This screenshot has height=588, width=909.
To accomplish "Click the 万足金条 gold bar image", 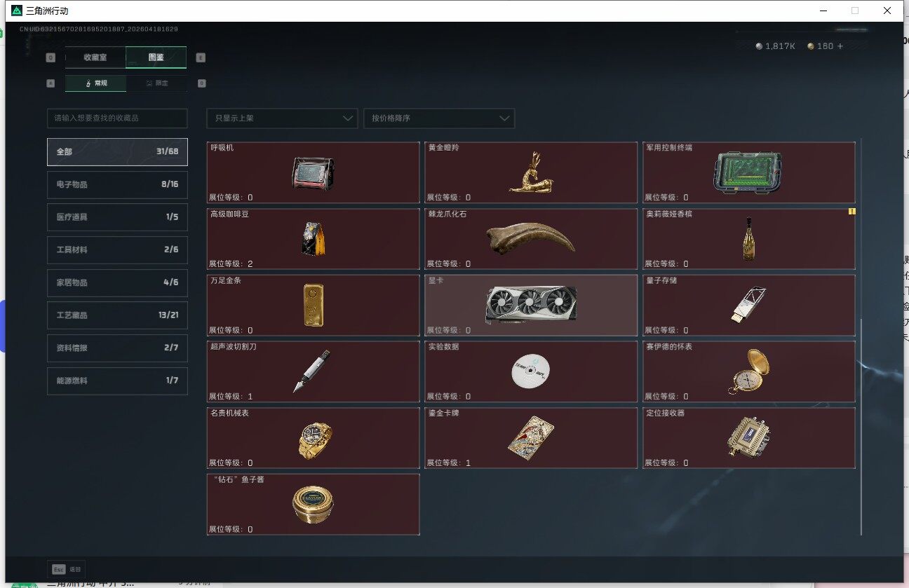I will click(313, 305).
